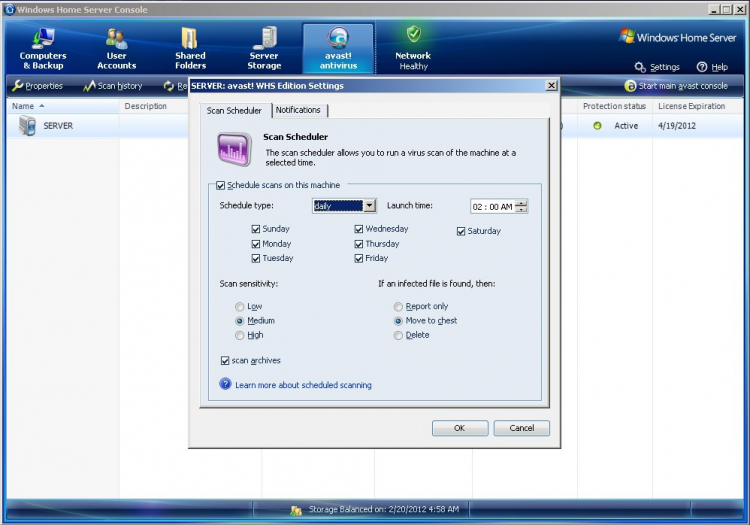This screenshot has height=525, width=750.
Task: Cancel the settings dialog
Action: pos(521,428)
